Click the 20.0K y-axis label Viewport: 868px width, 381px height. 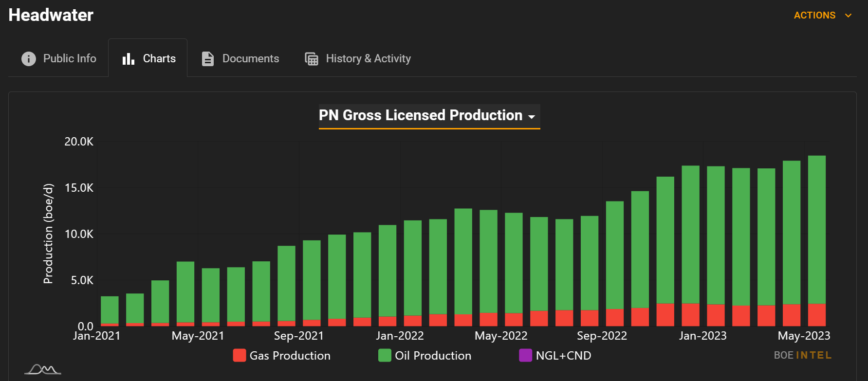(x=79, y=142)
